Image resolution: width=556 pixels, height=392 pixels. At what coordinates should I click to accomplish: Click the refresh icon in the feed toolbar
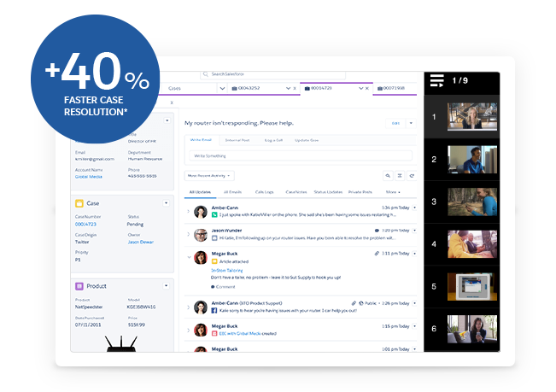coord(412,175)
